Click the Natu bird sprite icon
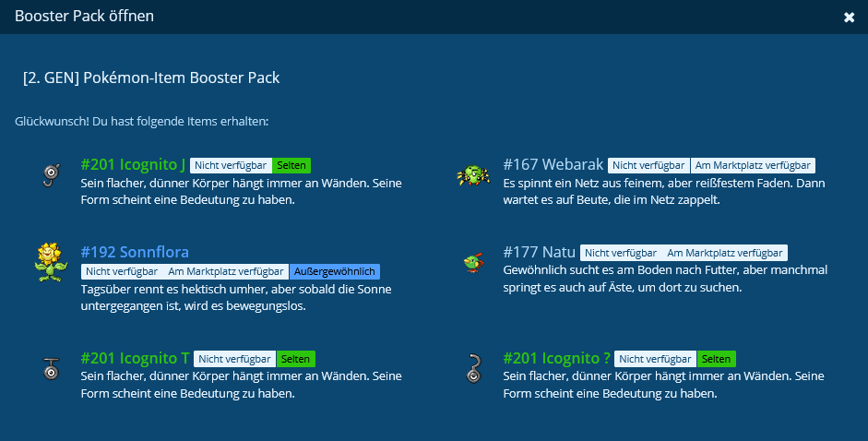Image resolution: width=868 pixels, height=441 pixels. coord(473,263)
